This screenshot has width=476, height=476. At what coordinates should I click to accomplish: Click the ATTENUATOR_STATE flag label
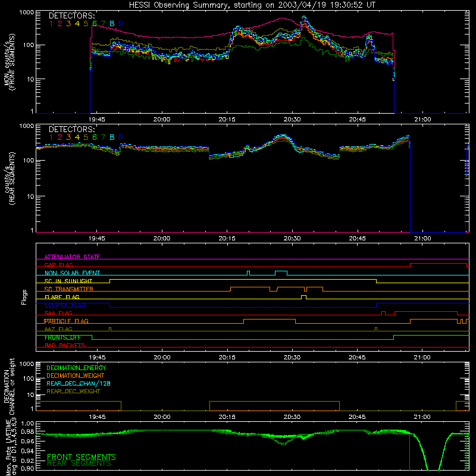[72, 257]
